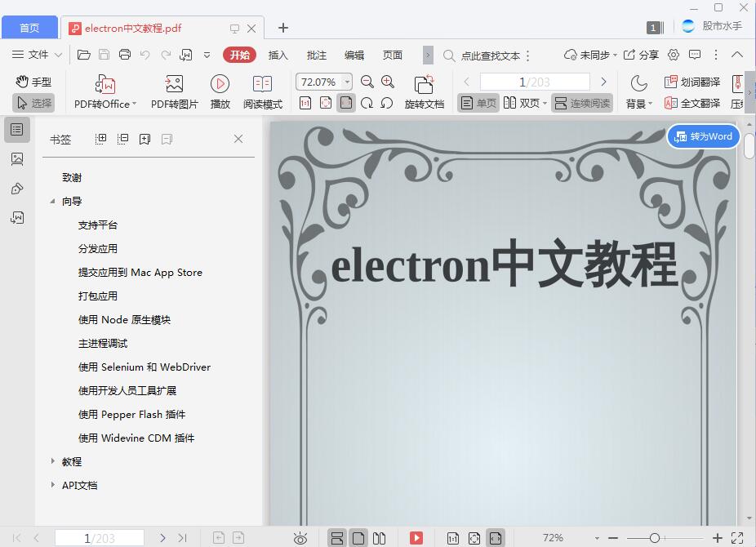This screenshot has width=756, height=547.
Task: Click the 转为Word button on the page
Action: [703, 136]
